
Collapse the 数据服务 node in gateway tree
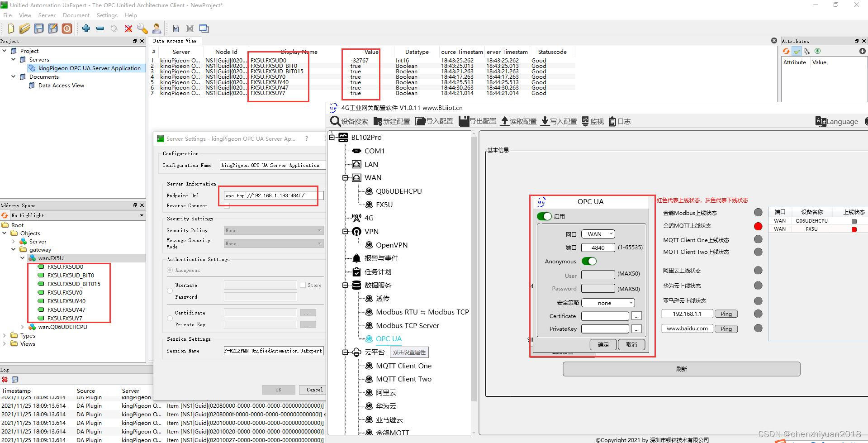click(345, 285)
